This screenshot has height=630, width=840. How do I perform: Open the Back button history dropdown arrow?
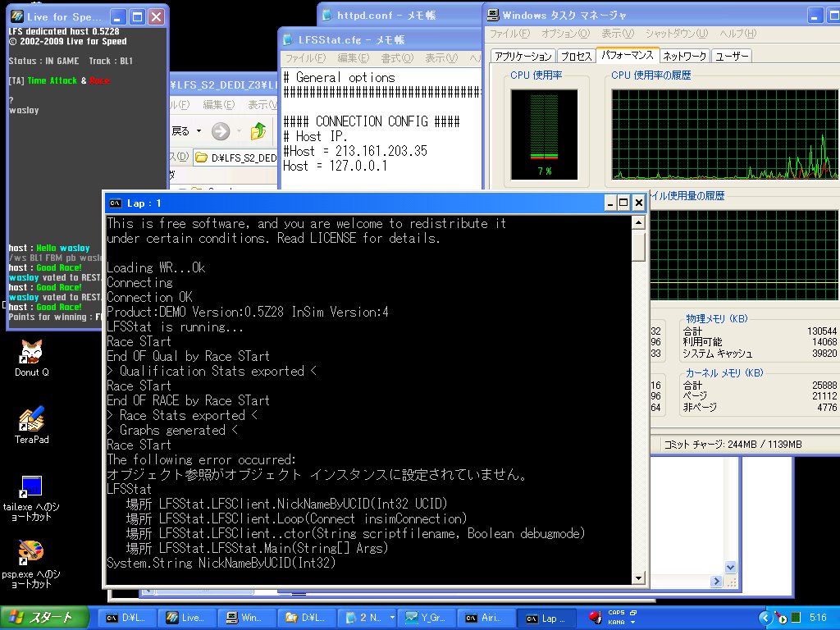(x=199, y=130)
